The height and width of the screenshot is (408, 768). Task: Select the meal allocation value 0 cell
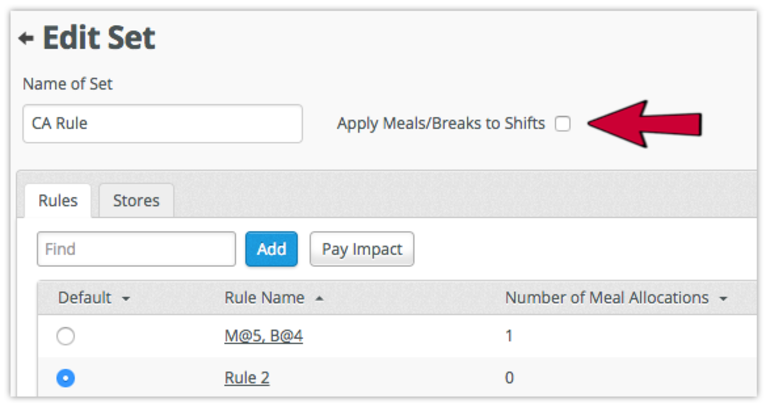pos(509,378)
